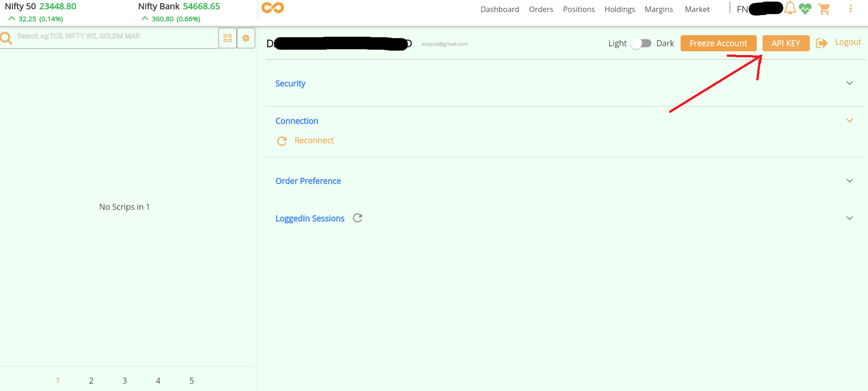Click the logout arrow icon

[x=822, y=43]
